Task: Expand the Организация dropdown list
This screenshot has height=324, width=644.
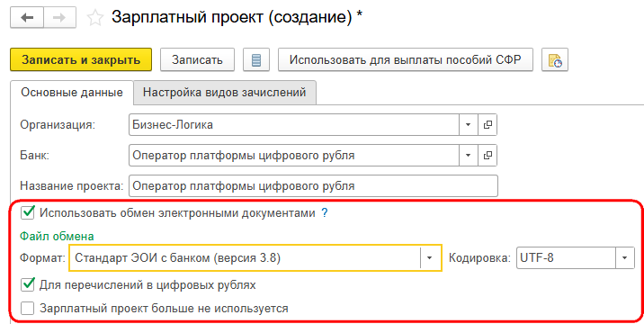Action: 469,124
